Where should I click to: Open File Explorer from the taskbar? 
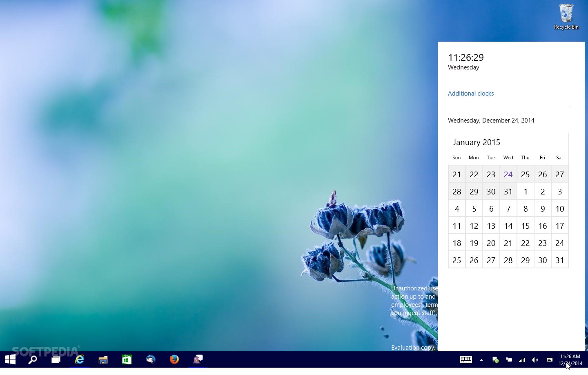(x=103, y=359)
